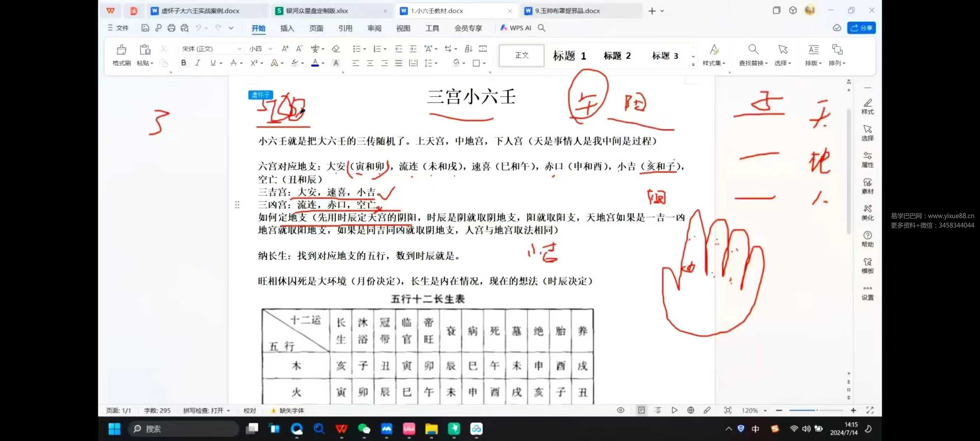Click the print icon in quick toolbar

[x=171, y=28]
